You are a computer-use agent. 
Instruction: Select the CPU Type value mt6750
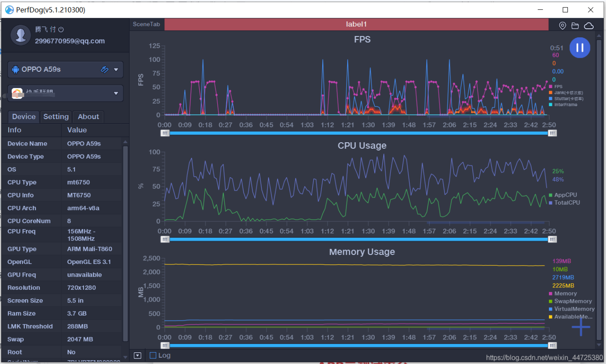click(x=78, y=182)
